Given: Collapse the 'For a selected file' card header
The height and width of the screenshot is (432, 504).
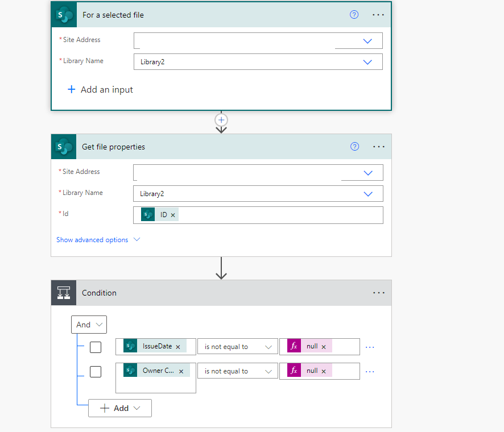Looking at the screenshot, I should coord(221,15).
